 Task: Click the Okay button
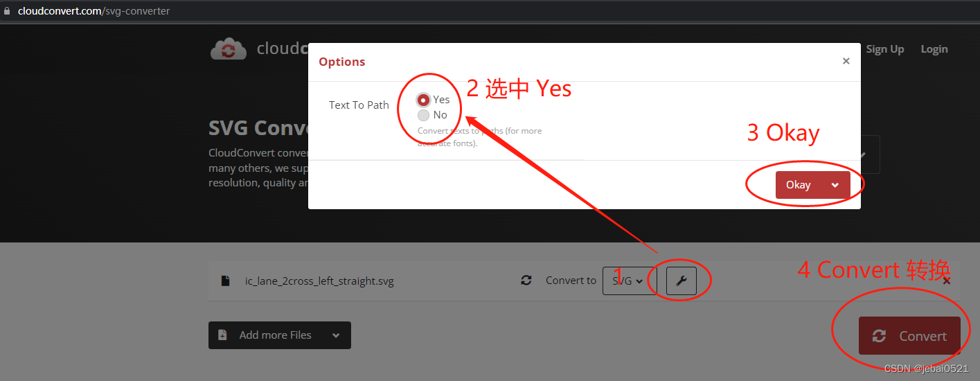click(x=798, y=185)
